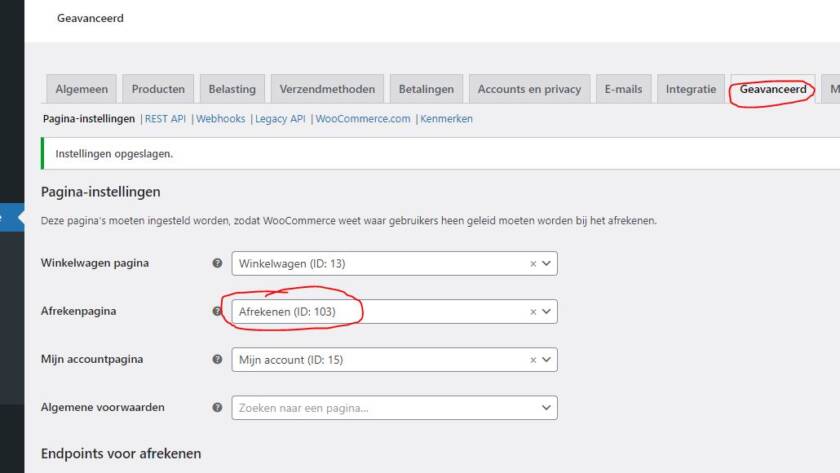
Task: Open help tooltip for Mijn accountpagina
Action: pyautogui.click(x=217, y=359)
